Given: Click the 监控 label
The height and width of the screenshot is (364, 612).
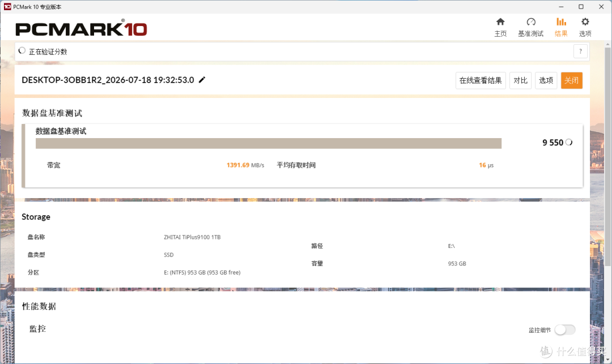Looking at the screenshot, I should pos(38,329).
